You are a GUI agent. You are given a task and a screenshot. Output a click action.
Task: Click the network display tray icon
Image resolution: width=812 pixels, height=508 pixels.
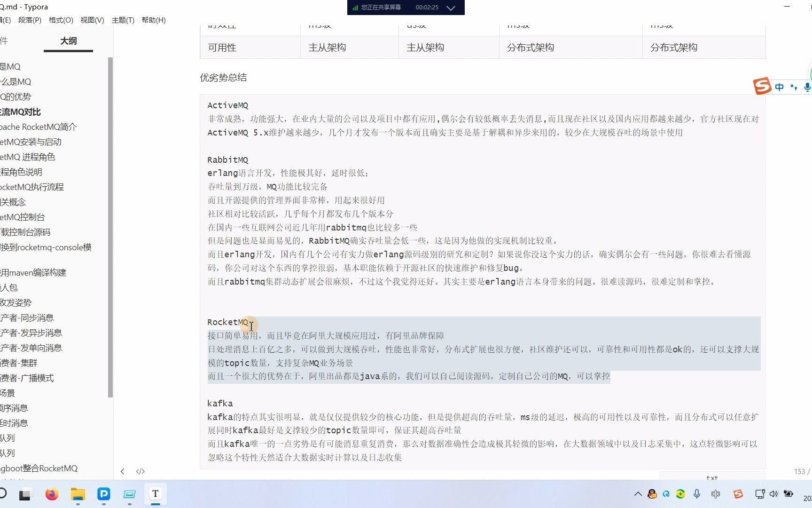pyautogui.click(x=759, y=494)
